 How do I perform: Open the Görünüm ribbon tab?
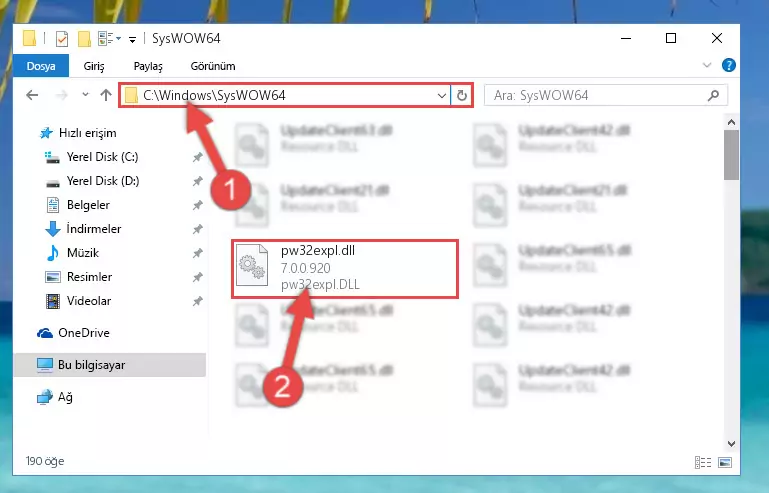coord(213,66)
